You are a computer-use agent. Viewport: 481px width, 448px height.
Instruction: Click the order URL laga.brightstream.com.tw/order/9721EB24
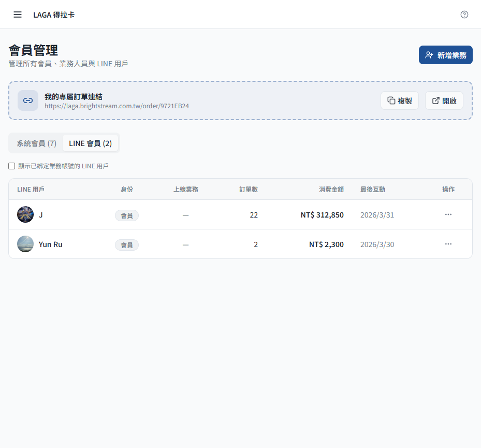point(116,106)
